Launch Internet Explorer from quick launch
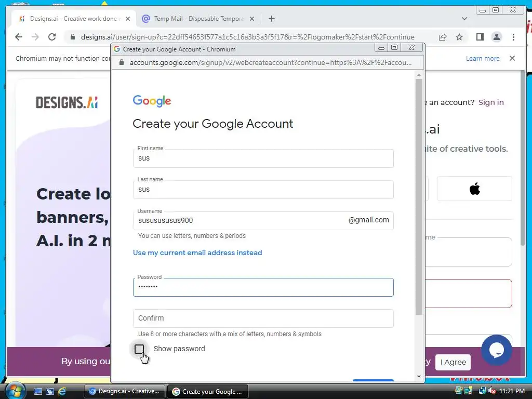 click(62, 392)
